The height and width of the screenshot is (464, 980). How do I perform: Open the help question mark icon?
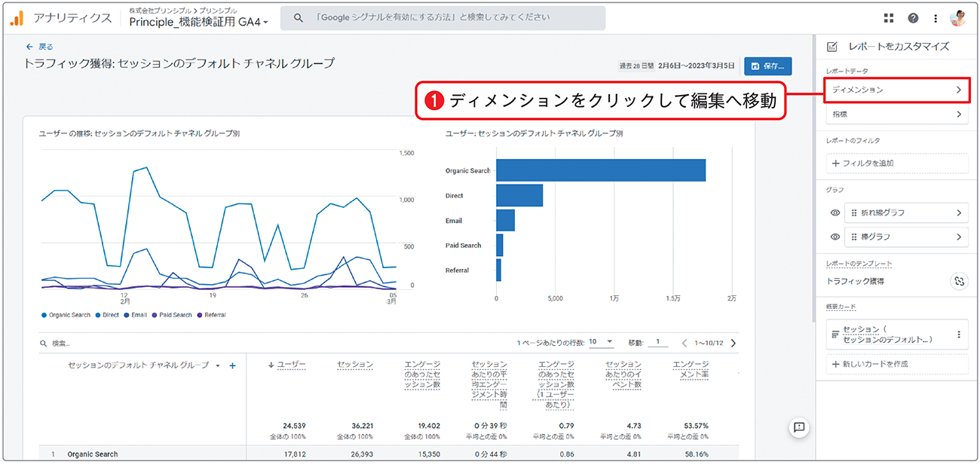[x=913, y=18]
